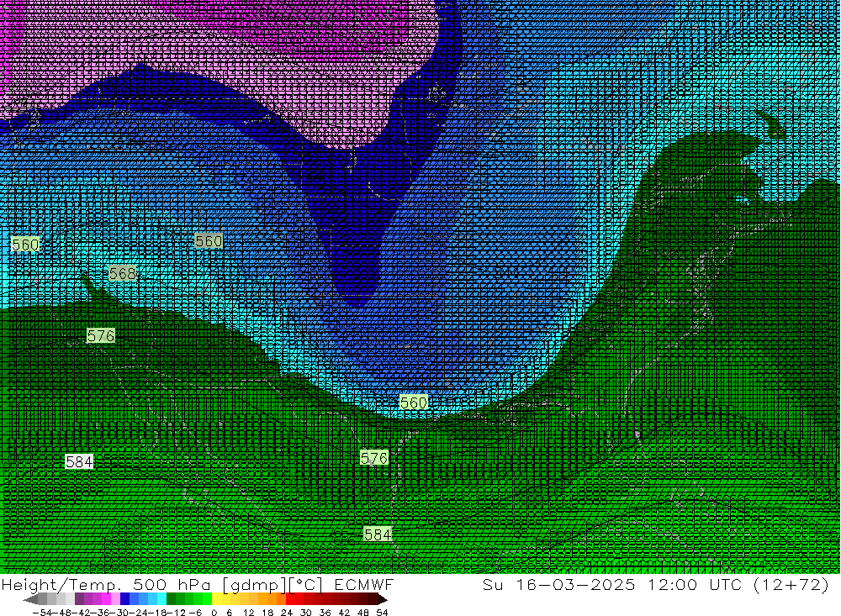Screen dimensions: 841x616
Task: Click the "[°C]" unit label
Action: coord(305,585)
